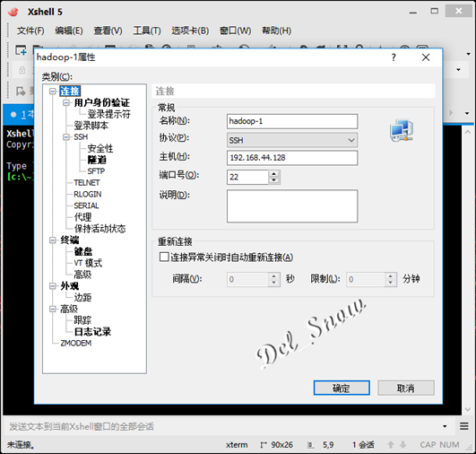Click the network computers icon in dialog
Screen dimensions: 476x454
(402, 130)
